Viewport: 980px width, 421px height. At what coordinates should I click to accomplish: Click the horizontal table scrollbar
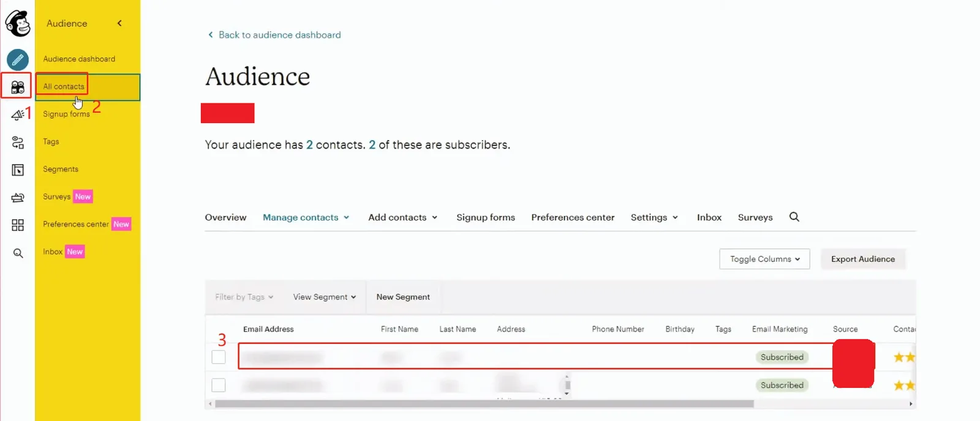click(x=484, y=404)
